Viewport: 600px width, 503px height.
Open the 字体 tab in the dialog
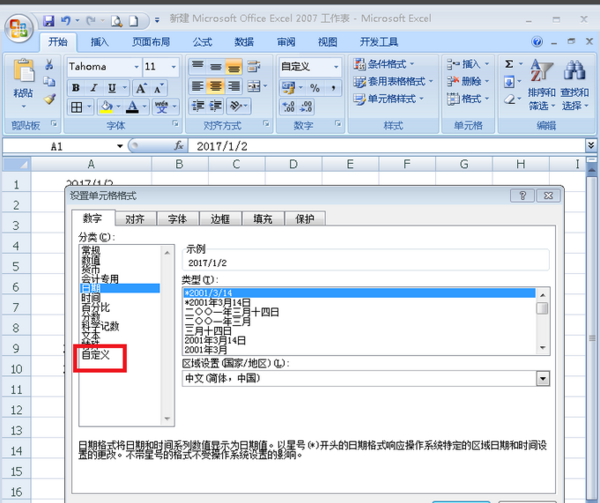[178, 219]
